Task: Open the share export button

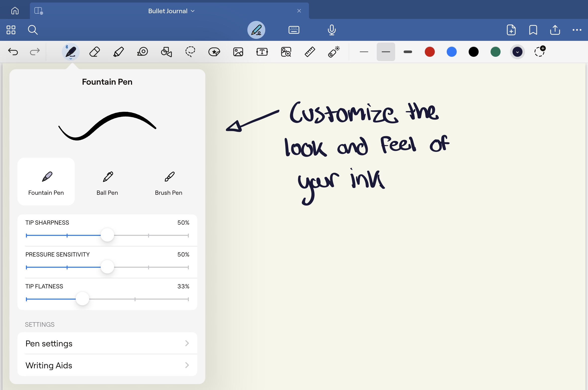Action: pyautogui.click(x=555, y=30)
